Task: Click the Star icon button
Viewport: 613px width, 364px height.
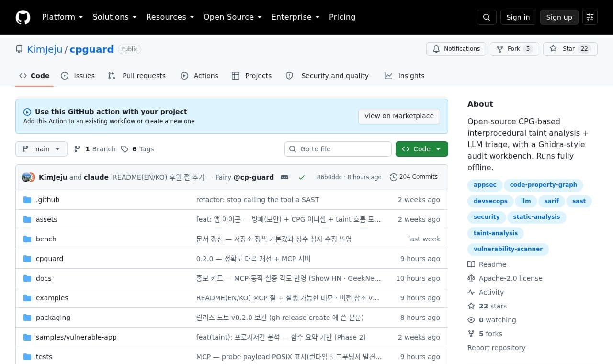Action: pyautogui.click(x=570, y=49)
